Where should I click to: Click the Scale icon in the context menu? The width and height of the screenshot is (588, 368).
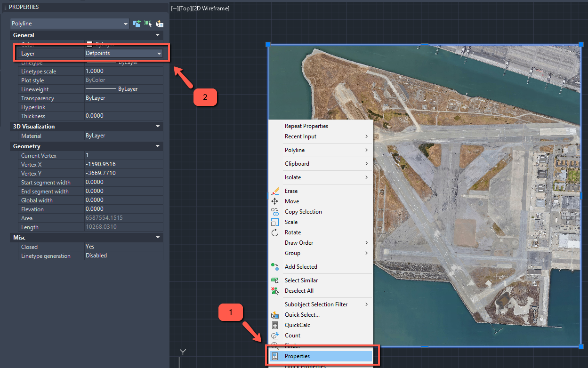(x=275, y=222)
